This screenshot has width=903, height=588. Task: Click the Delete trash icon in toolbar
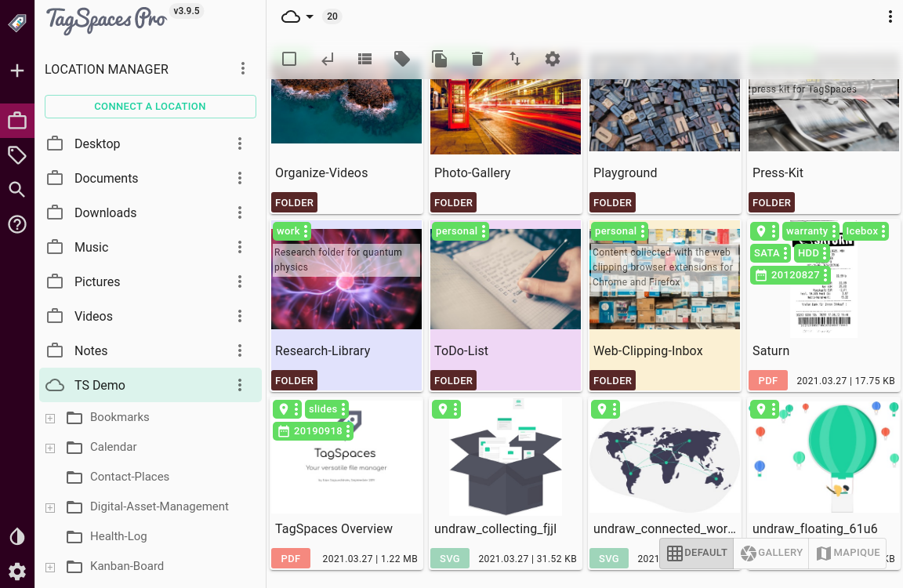point(477,58)
